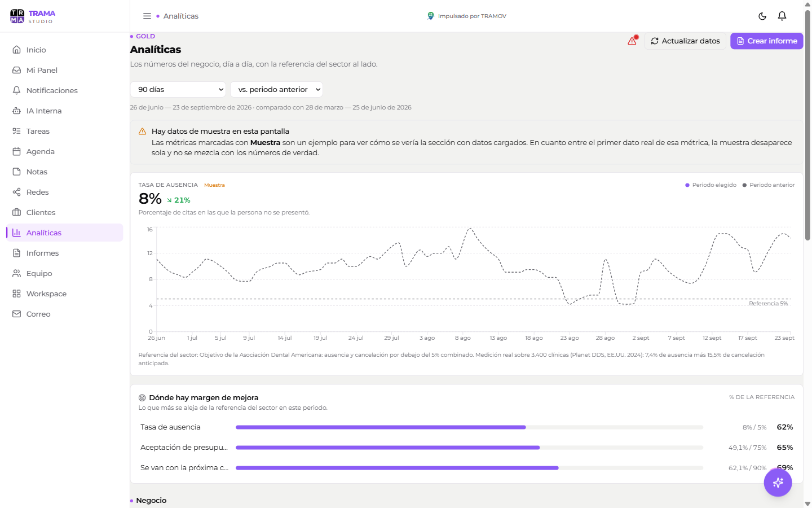The height and width of the screenshot is (508, 812).
Task: Open the floating AI sparkle assistant button
Action: pos(778,483)
